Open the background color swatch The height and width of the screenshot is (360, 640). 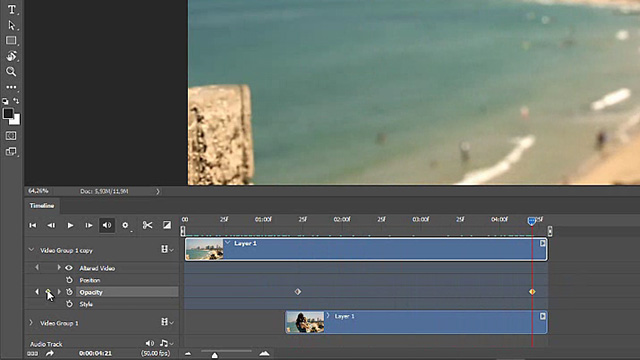coord(16,120)
